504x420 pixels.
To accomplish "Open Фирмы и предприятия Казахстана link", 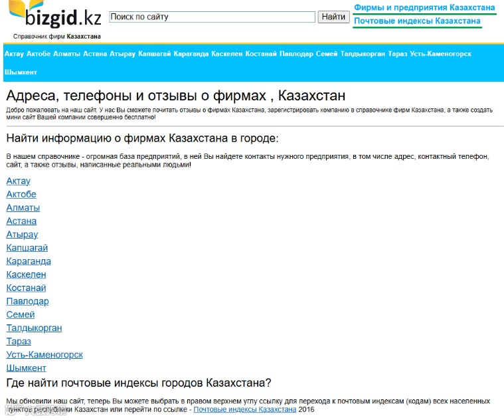I will (424, 7).
